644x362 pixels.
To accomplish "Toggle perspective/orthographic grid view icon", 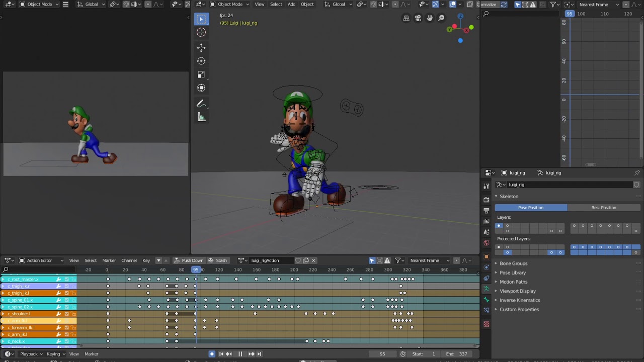I will point(406,18).
